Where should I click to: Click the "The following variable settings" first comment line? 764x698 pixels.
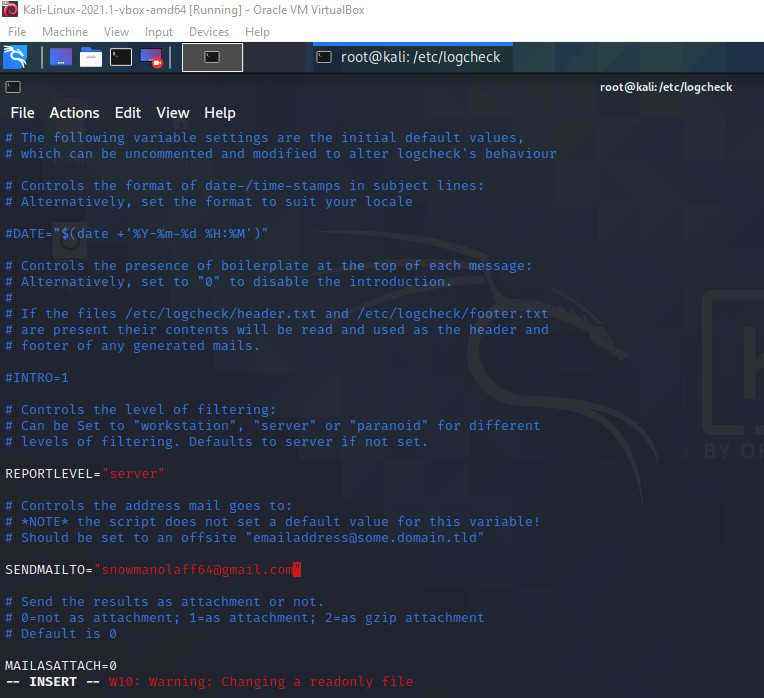pos(265,137)
